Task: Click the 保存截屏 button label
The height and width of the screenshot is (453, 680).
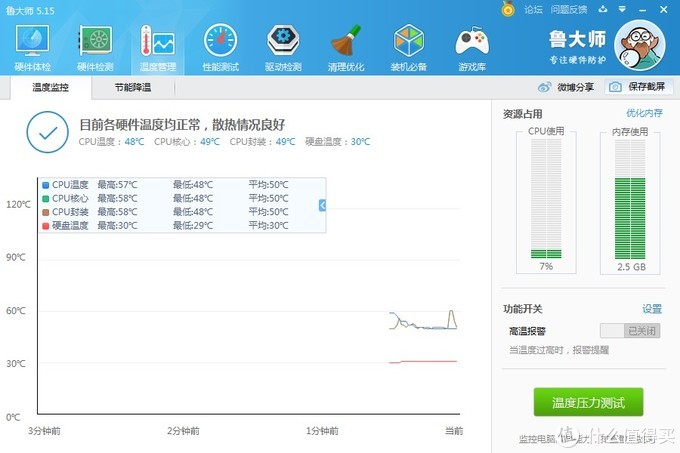Action: [x=647, y=87]
